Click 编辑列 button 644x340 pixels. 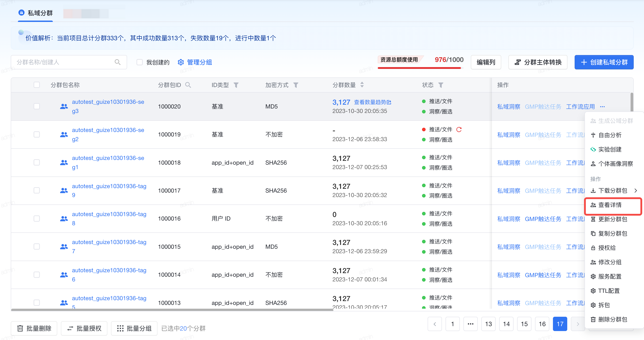click(486, 62)
